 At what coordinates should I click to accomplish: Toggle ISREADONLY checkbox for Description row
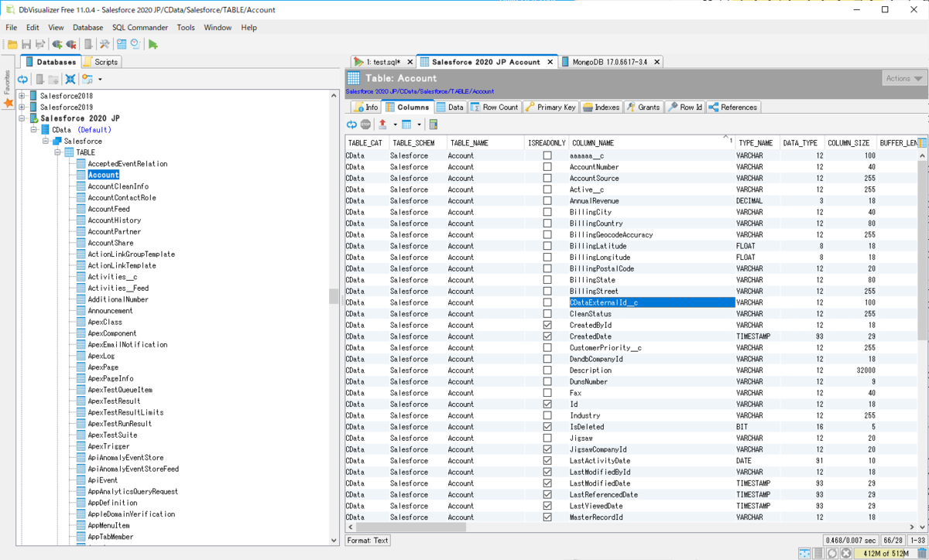[547, 370]
